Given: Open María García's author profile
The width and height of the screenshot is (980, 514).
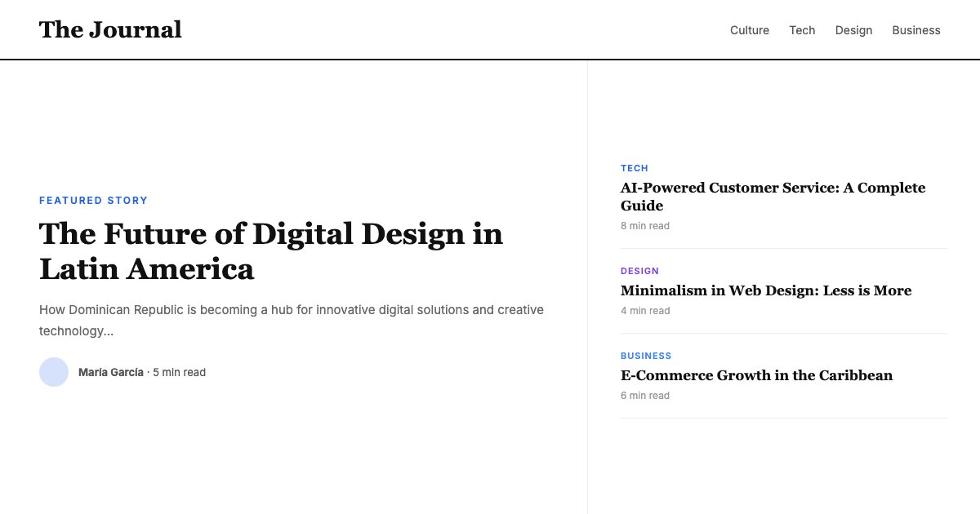Looking at the screenshot, I should click(111, 372).
